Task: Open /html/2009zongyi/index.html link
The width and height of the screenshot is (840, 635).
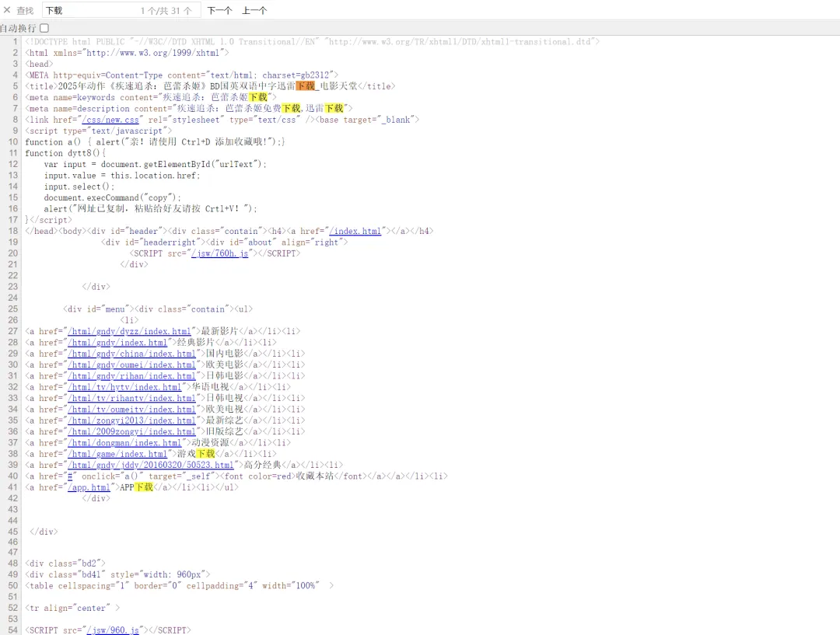Action: pos(131,431)
